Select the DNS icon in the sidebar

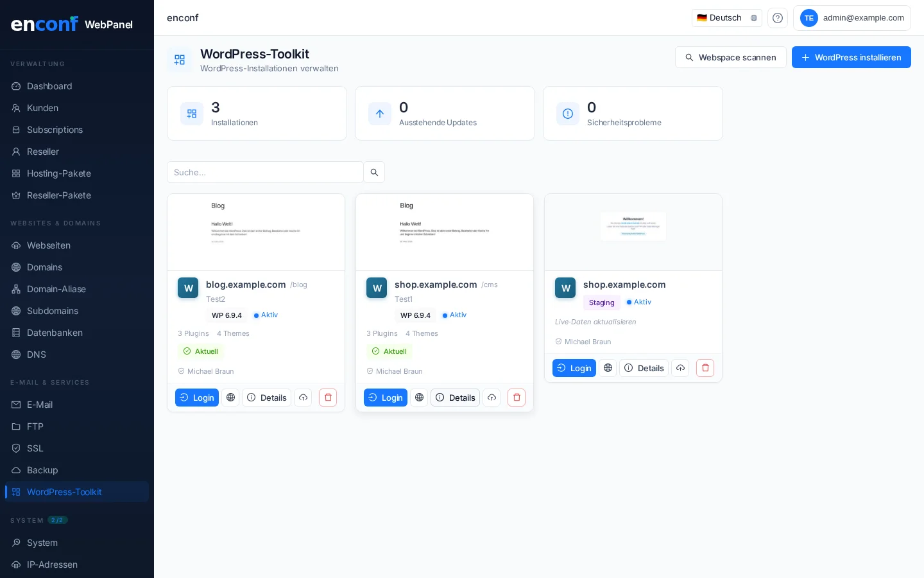(15, 355)
